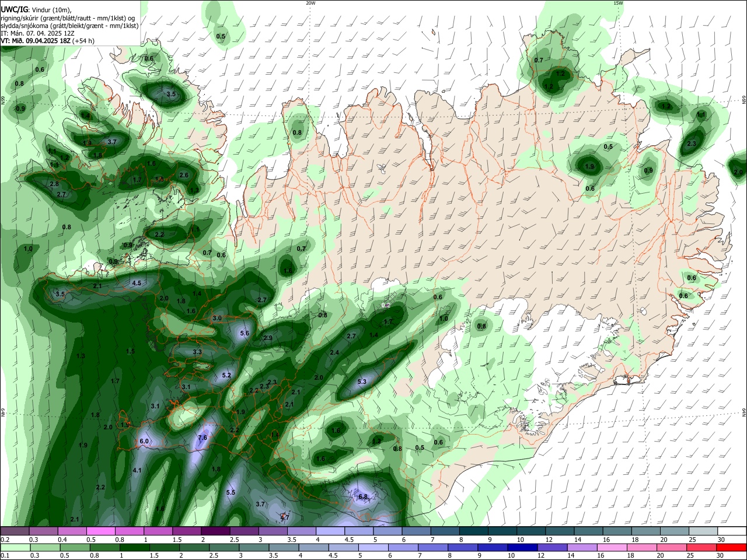The width and height of the screenshot is (747, 560).
Task: Click the 0.2 value on the map glacier
Action: tap(386, 305)
